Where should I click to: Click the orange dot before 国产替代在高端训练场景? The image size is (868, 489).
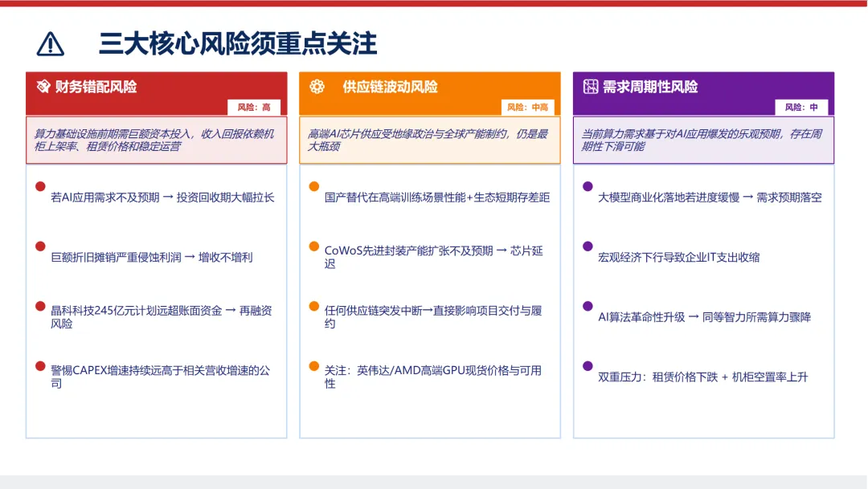pyautogui.click(x=314, y=186)
